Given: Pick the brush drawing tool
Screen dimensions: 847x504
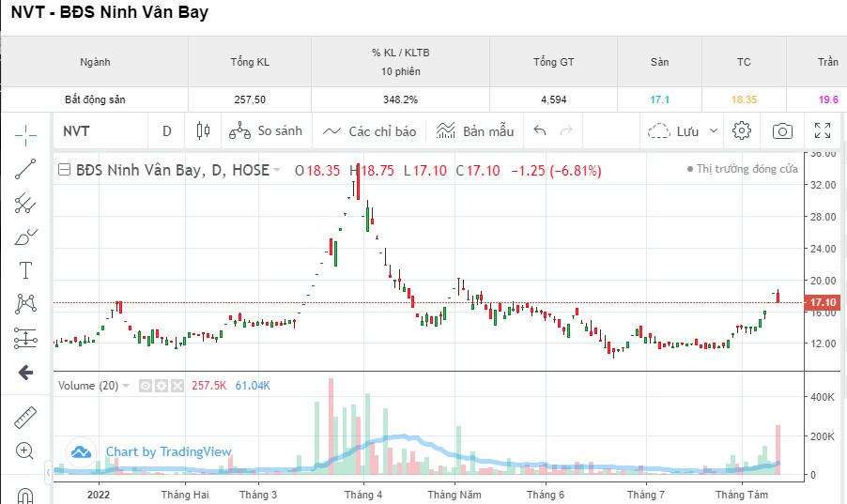Looking at the screenshot, I should click(25, 237).
